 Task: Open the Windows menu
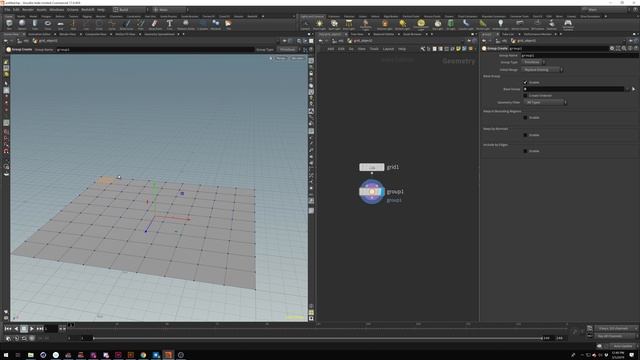pyautogui.click(x=57, y=9)
